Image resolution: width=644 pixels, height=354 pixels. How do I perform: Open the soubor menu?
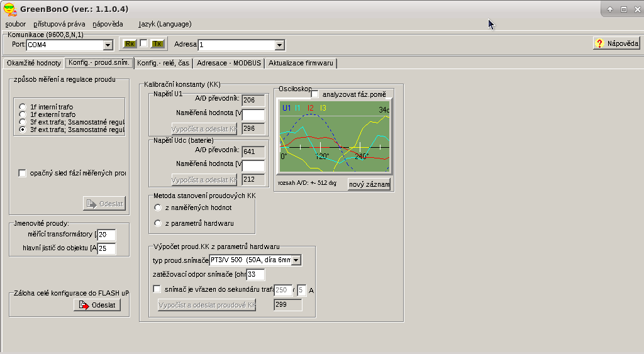[x=15, y=24]
